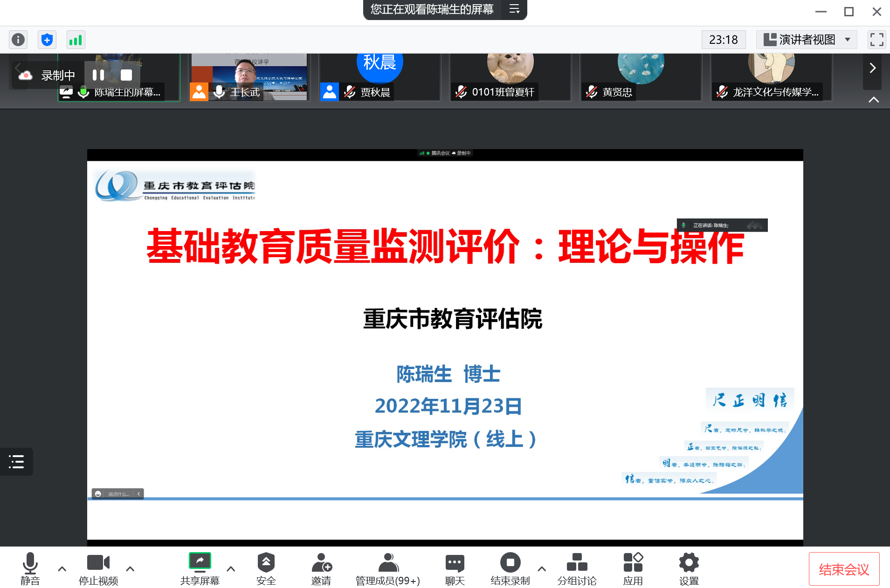This screenshot has height=588, width=890.
Task: Mute your microphone via 静音
Action: 31,567
